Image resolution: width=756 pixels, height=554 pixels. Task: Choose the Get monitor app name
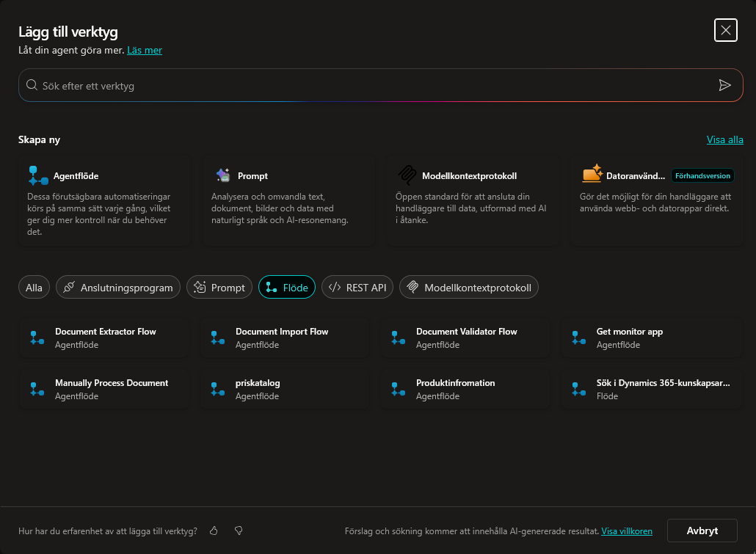click(x=630, y=332)
